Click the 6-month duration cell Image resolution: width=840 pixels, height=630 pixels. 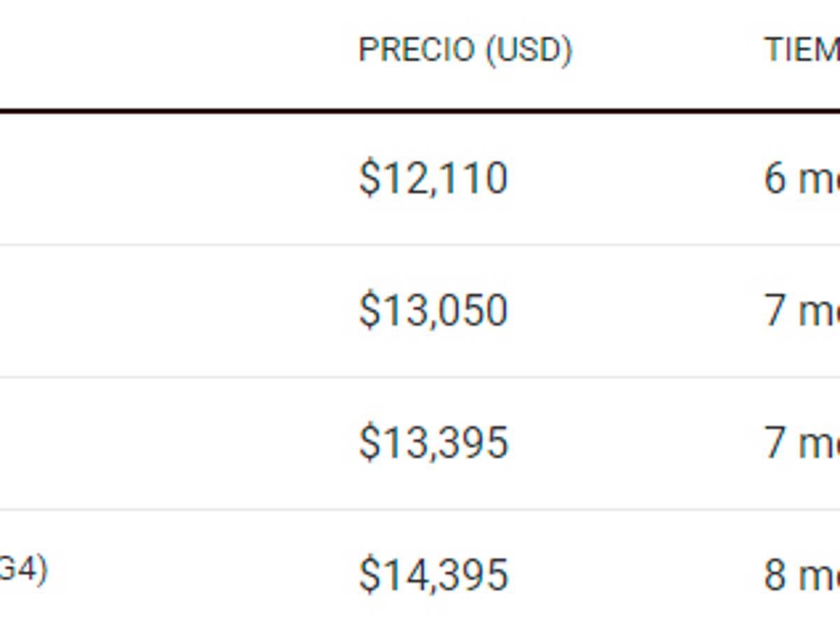801,179
